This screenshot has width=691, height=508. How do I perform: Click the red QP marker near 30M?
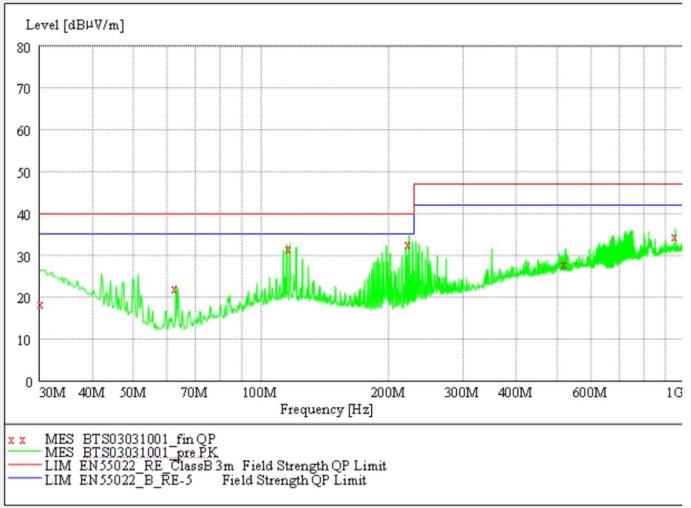(40, 305)
